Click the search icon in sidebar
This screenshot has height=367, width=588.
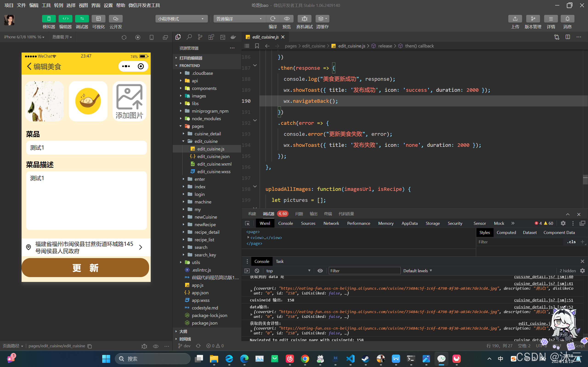pyautogui.click(x=189, y=37)
